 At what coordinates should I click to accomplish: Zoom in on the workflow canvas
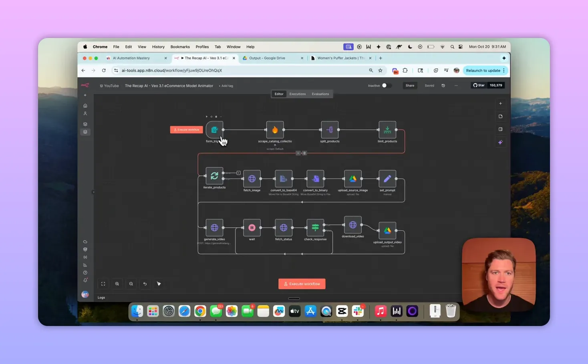[x=117, y=284]
